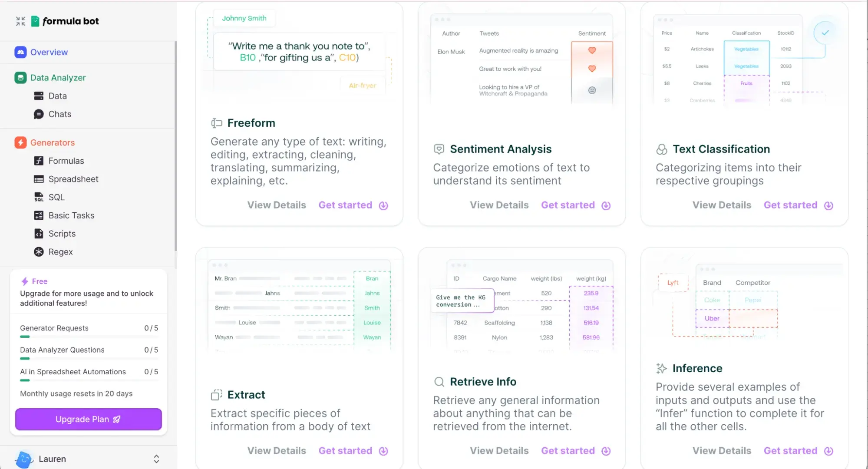Select the Generators menu section
This screenshot has width=868, height=469.
pos(53,142)
